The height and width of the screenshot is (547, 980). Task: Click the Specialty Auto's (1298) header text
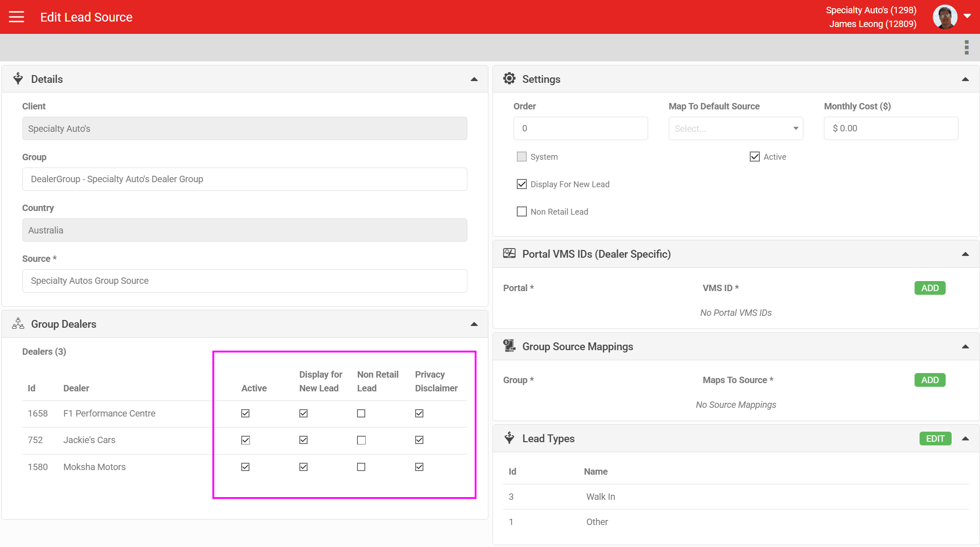[x=871, y=10]
